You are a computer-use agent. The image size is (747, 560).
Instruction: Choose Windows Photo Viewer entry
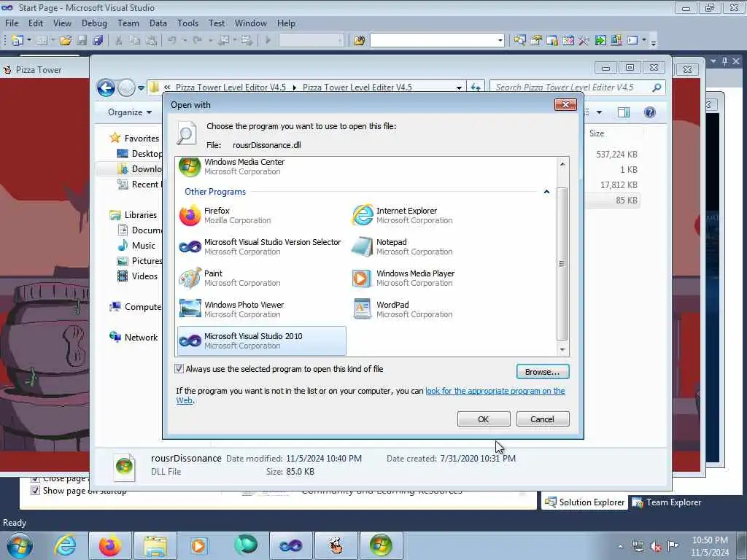(261, 309)
